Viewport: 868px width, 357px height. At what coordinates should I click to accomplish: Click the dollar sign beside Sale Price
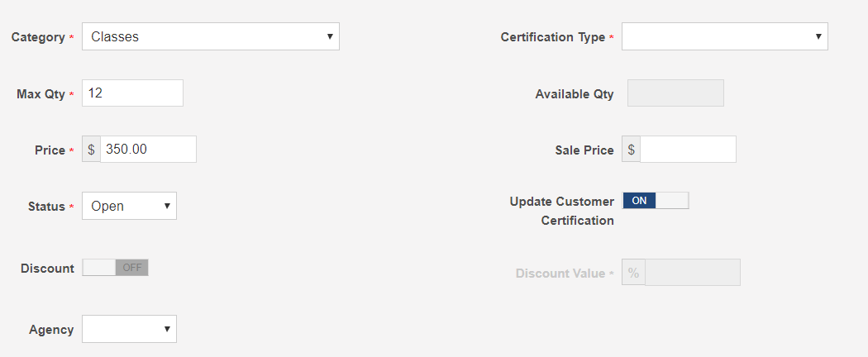click(632, 150)
